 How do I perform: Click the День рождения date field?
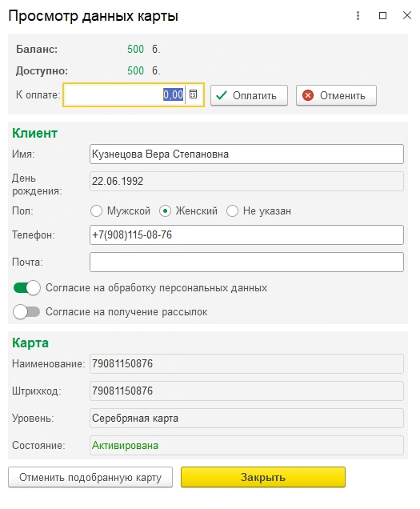tap(246, 182)
